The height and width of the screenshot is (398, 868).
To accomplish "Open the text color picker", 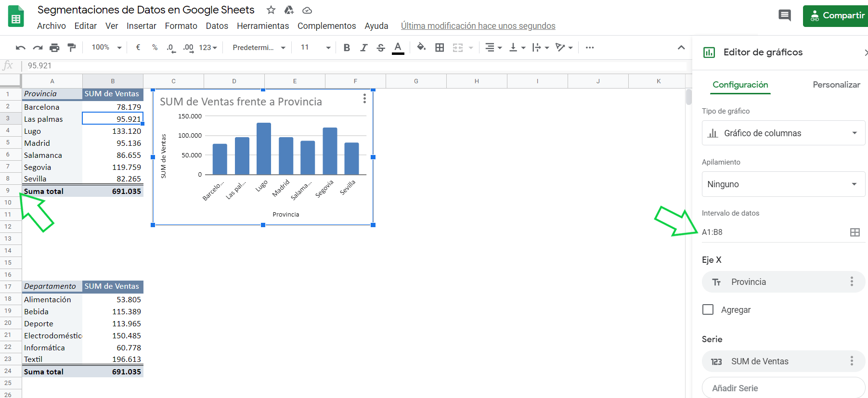I will point(398,48).
